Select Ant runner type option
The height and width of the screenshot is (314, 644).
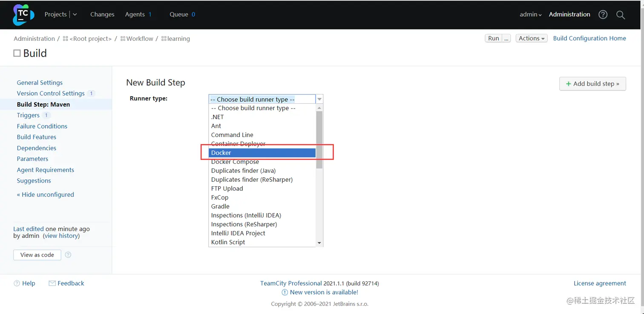(262, 126)
